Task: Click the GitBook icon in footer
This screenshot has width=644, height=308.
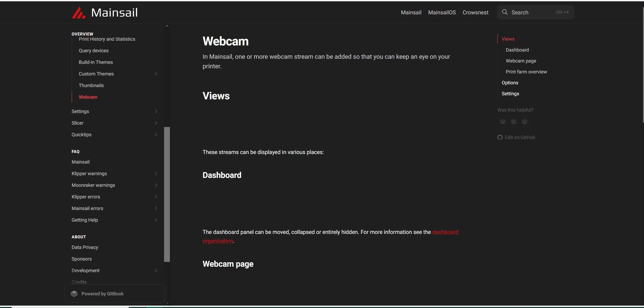Action: pyautogui.click(x=74, y=294)
